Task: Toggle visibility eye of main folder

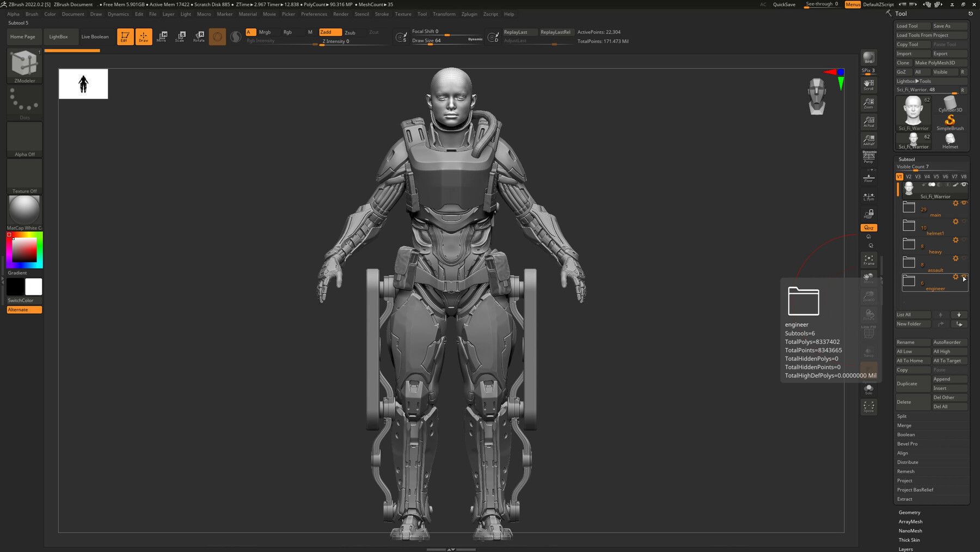Action: click(964, 203)
